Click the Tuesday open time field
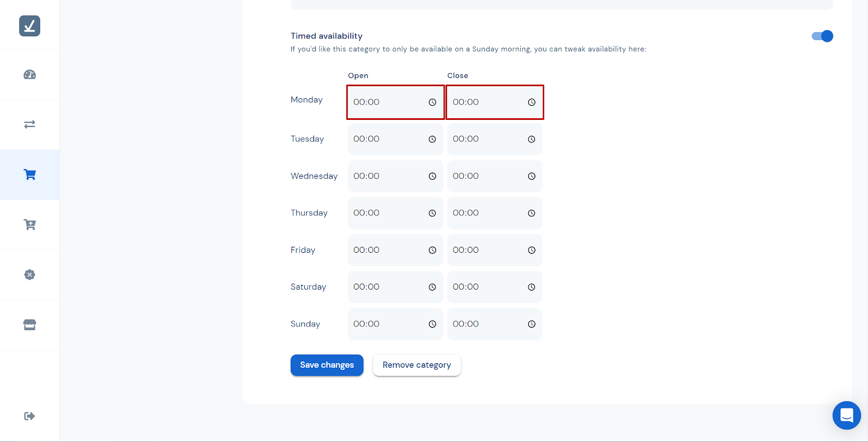This screenshot has width=868, height=442. (385, 139)
